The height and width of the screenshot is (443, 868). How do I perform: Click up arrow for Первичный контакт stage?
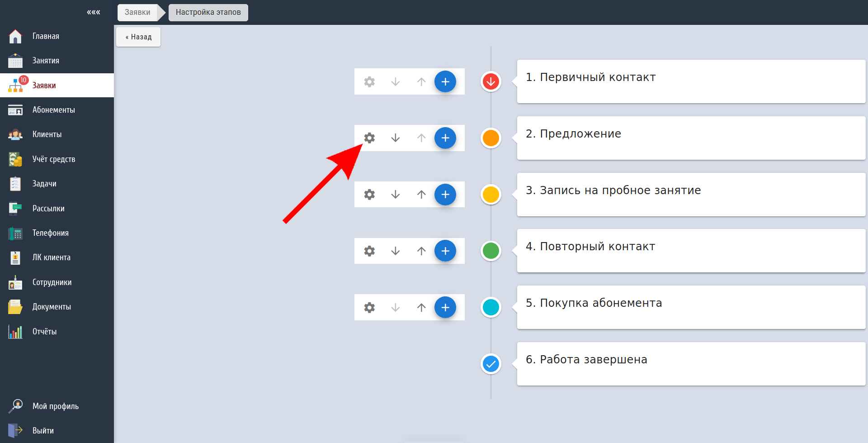[421, 81]
